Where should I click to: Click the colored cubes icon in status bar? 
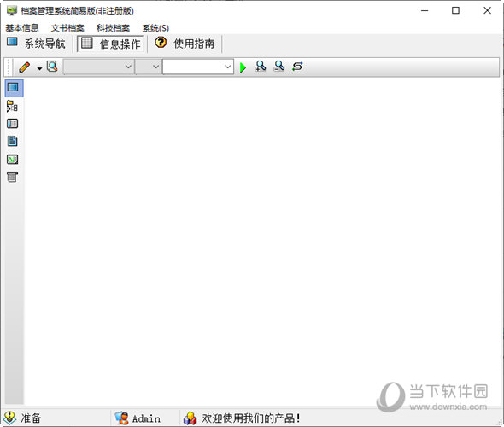[x=190, y=418]
